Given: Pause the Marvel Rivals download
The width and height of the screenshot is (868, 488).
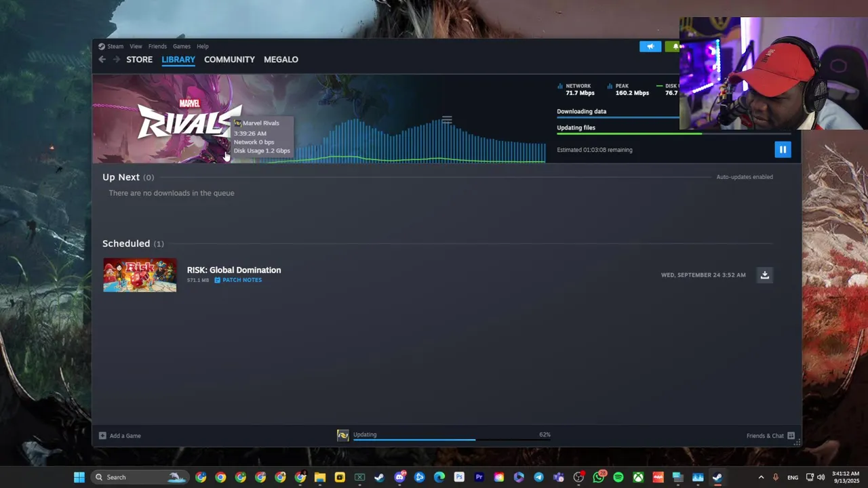Looking at the screenshot, I should (783, 150).
